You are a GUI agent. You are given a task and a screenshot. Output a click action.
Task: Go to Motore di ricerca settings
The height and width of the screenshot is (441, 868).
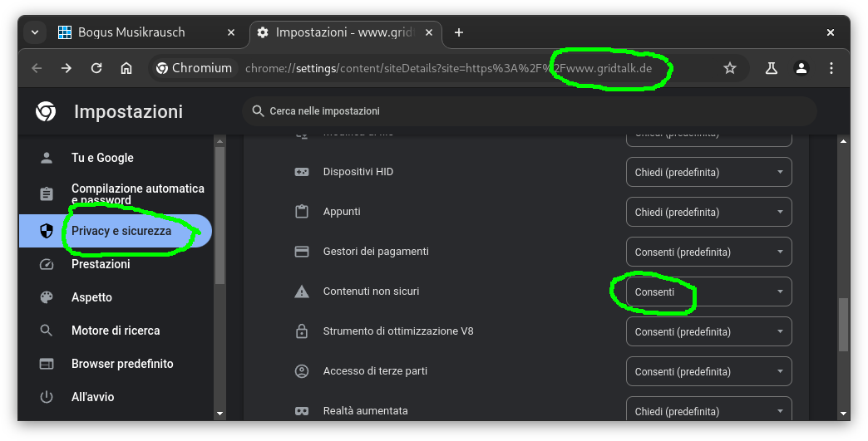[x=116, y=331]
